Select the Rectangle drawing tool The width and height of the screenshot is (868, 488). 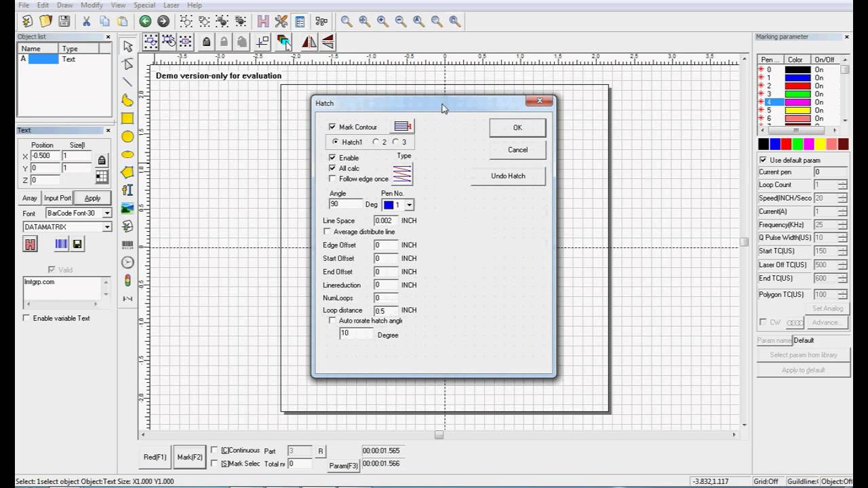[x=127, y=119]
